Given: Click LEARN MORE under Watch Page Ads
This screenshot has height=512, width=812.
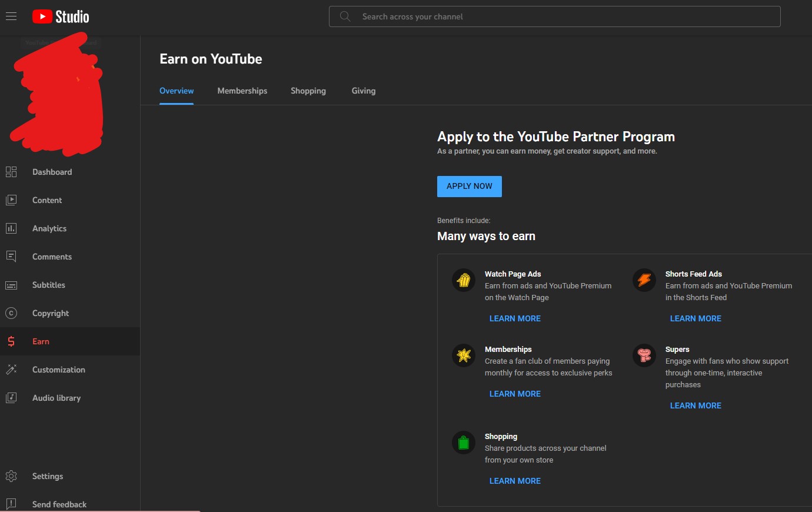Looking at the screenshot, I should (515, 318).
